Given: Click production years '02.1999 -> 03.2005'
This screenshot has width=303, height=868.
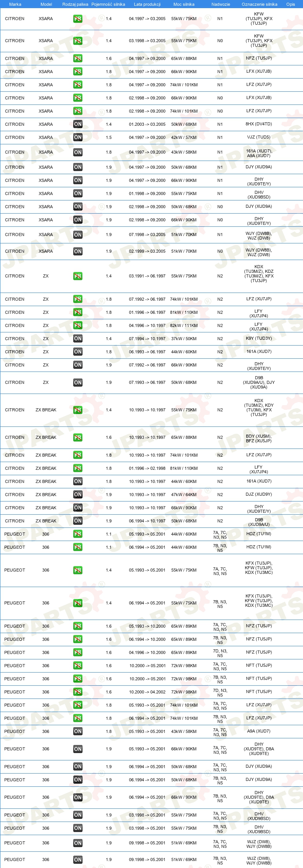Looking at the screenshot, I should (147, 251).
